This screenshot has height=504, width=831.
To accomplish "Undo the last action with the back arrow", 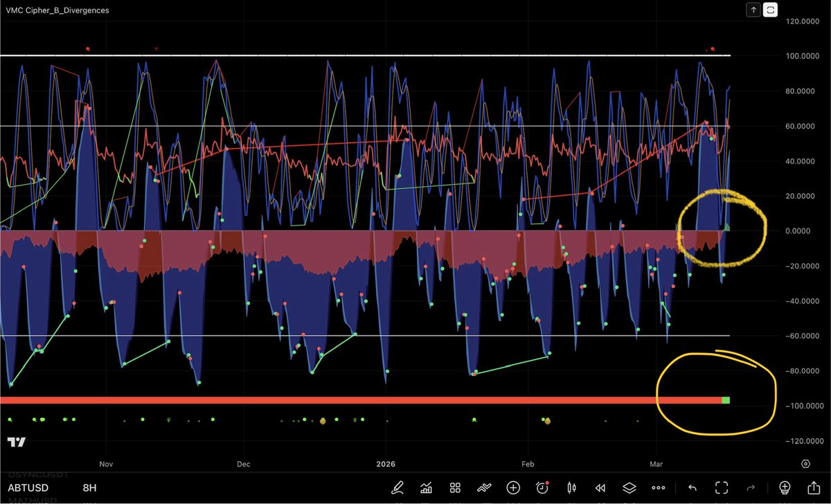I will pyautogui.click(x=692, y=487).
